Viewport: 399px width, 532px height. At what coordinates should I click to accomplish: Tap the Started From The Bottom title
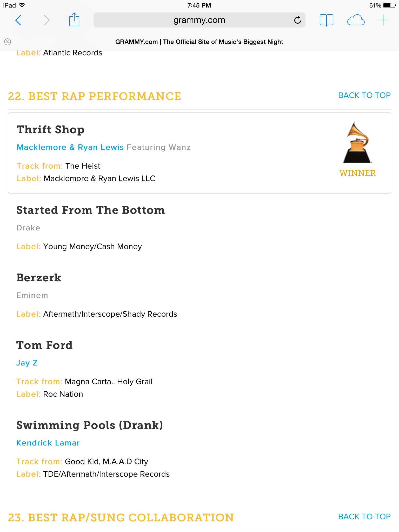[x=91, y=210]
